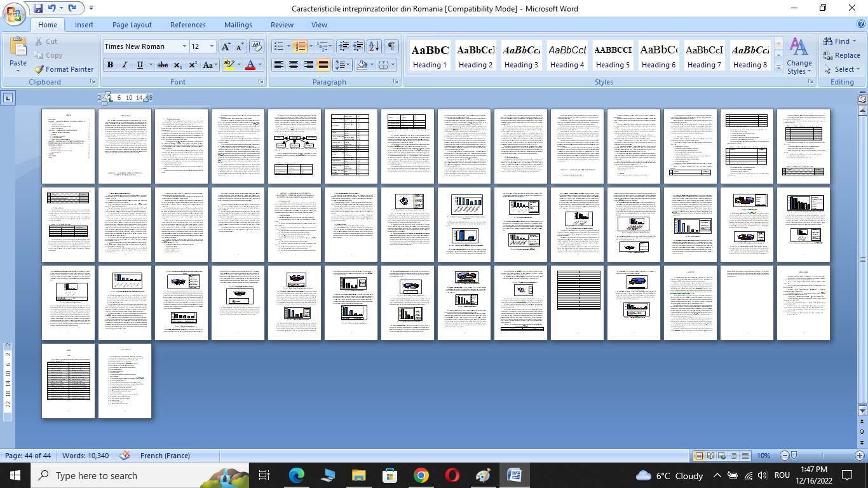The image size is (868, 488).
Task: Click the Replace button in Editing
Action: pyautogui.click(x=841, y=55)
